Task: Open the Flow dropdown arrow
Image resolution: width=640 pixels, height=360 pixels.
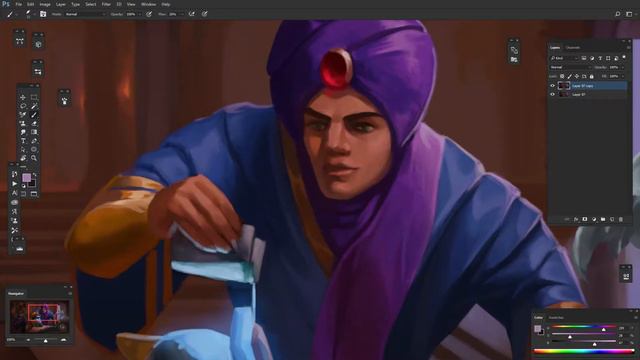Action: click(x=181, y=14)
